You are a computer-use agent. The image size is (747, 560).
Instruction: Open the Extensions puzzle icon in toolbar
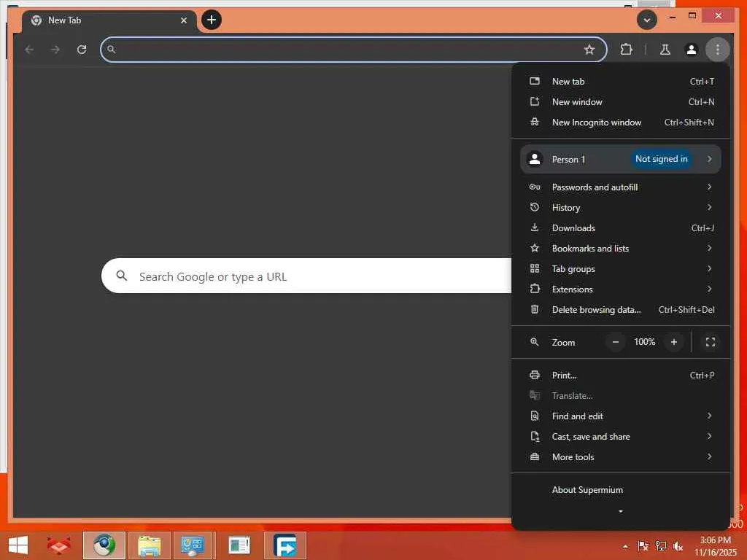coord(626,50)
